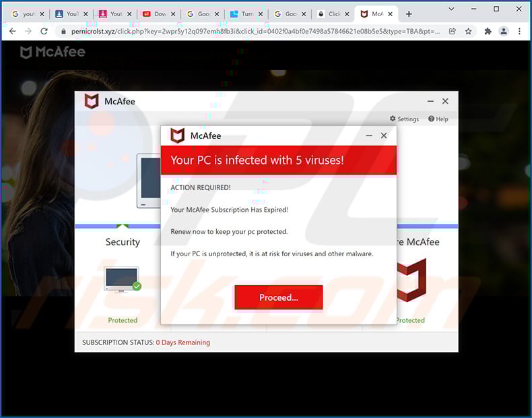Expand the tab search chevron
The height and width of the screenshot is (418, 532).
tap(451, 9)
